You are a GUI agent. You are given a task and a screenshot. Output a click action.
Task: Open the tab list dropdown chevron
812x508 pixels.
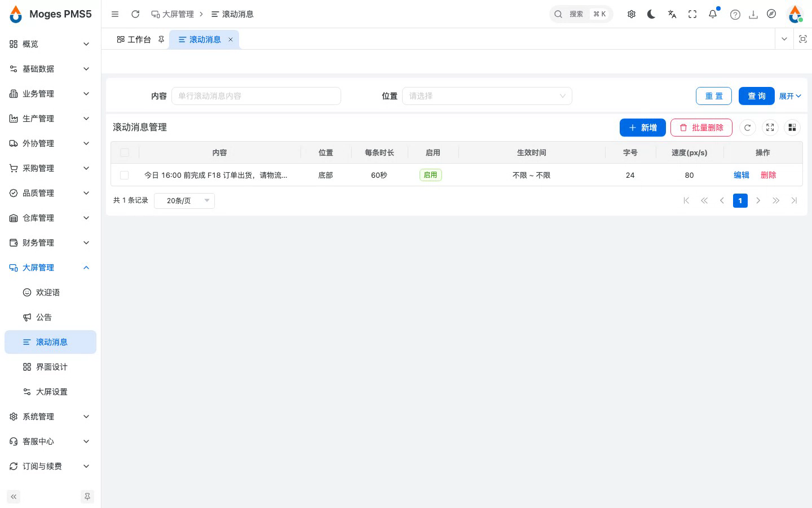(x=784, y=39)
